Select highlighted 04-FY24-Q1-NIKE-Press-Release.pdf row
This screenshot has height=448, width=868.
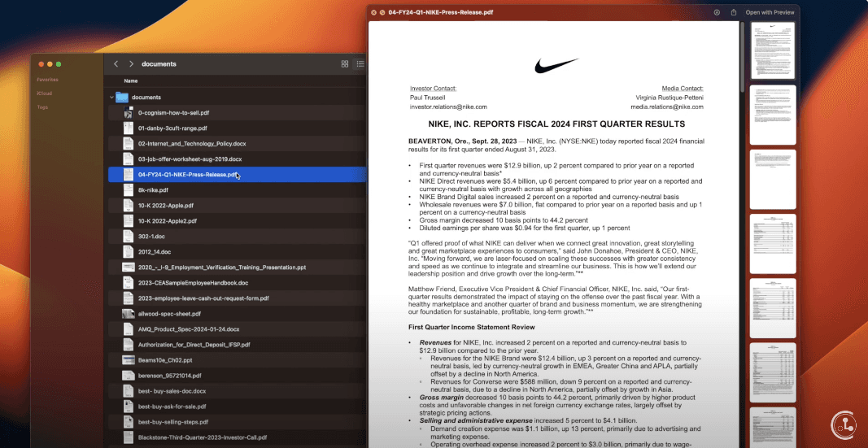click(237, 175)
